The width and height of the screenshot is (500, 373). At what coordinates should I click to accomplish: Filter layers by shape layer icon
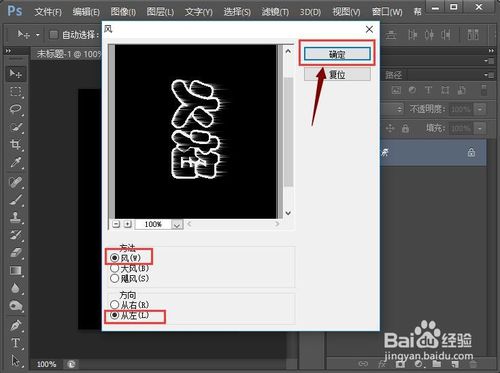click(445, 90)
